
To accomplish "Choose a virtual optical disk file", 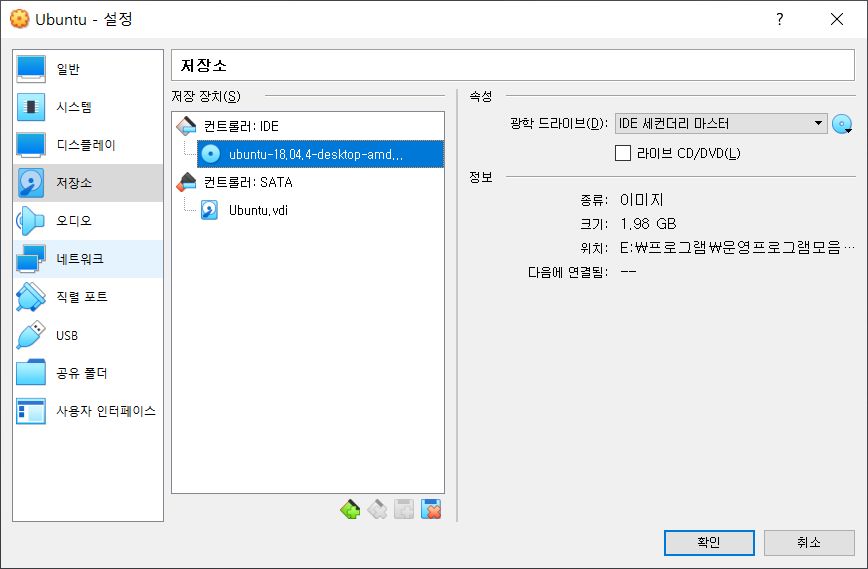I will (x=842, y=124).
